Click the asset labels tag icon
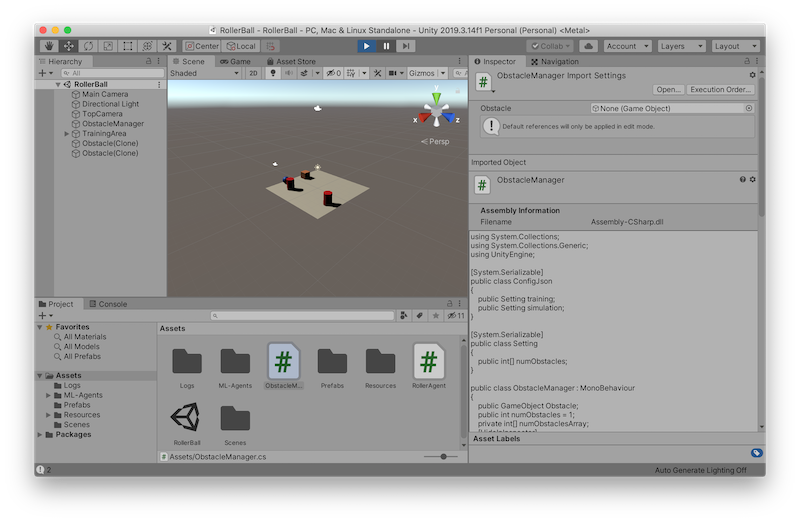Image resolution: width=800 pixels, height=522 pixels. coord(757,453)
